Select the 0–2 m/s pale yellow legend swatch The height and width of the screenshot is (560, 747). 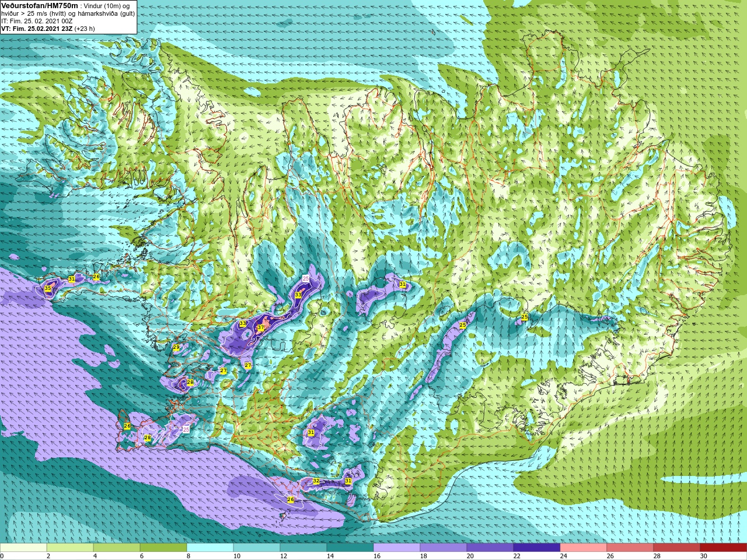pyautogui.click(x=23, y=548)
